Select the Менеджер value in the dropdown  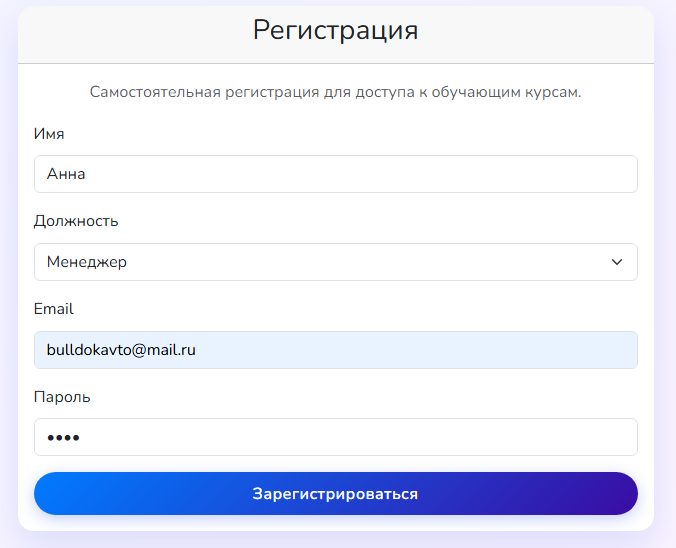coord(87,262)
